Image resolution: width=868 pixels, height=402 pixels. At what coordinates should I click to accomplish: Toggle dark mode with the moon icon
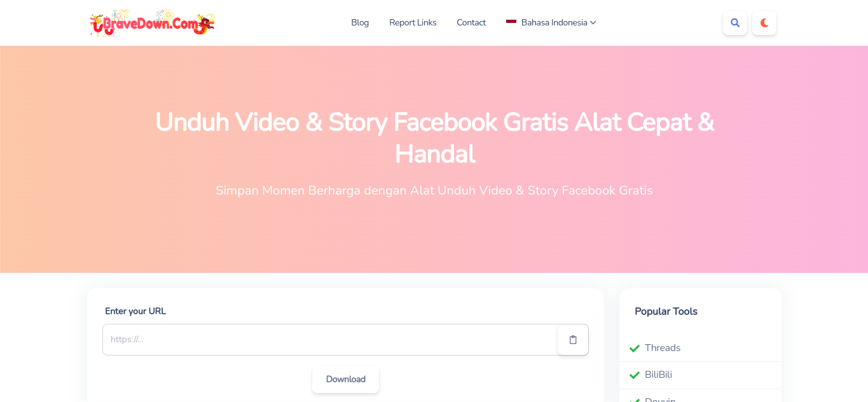(764, 23)
